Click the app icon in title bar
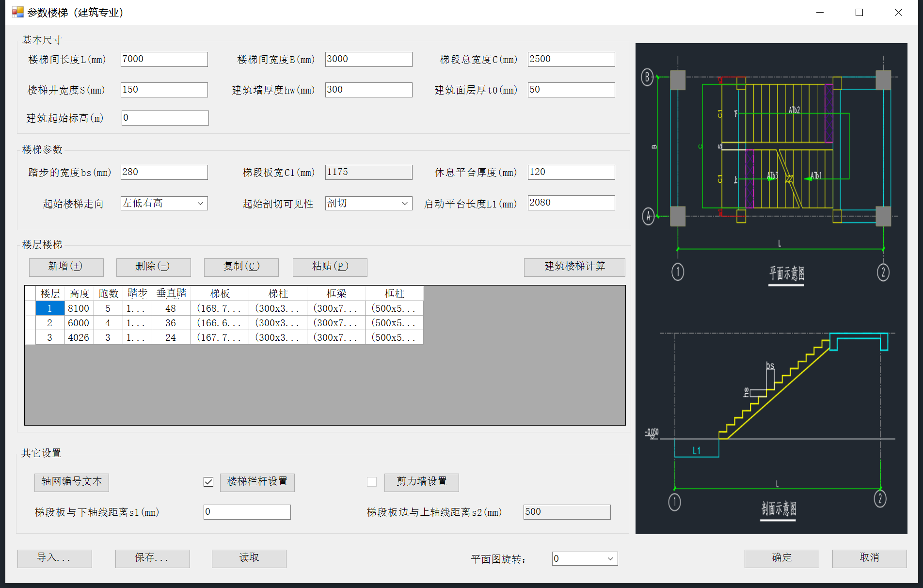Viewport: 923px width, 588px height. point(17,12)
